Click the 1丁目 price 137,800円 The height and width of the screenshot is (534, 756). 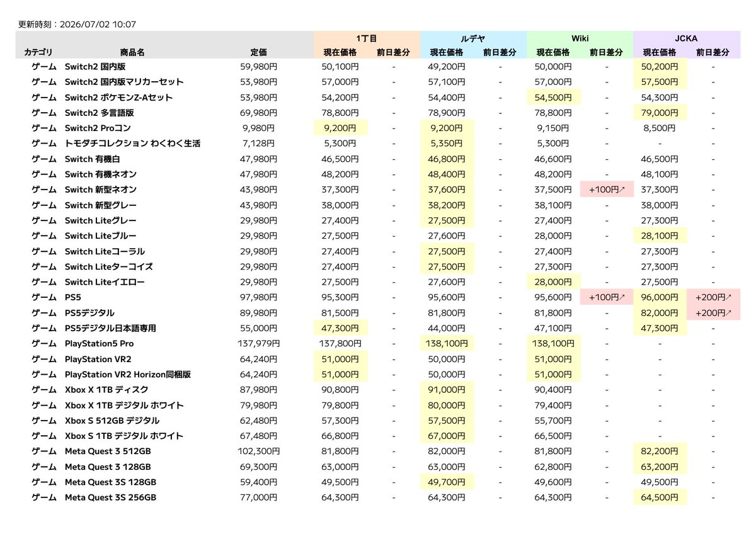click(340, 344)
